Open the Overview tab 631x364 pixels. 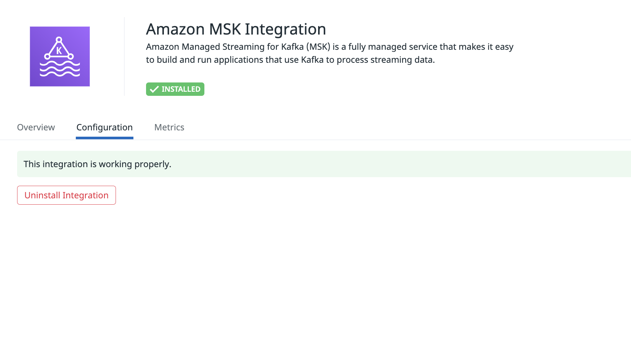(36, 127)
